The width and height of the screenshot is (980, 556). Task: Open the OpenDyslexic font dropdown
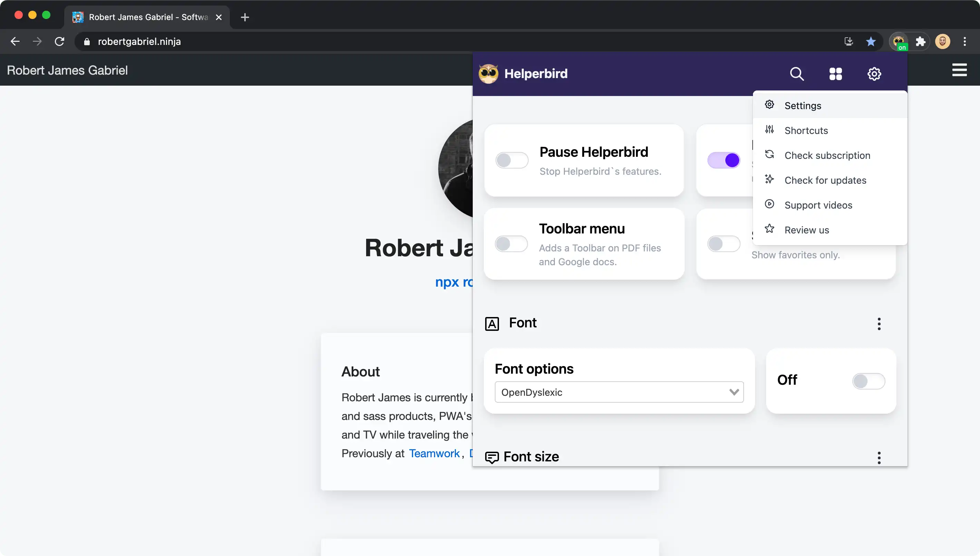[619, 392]
